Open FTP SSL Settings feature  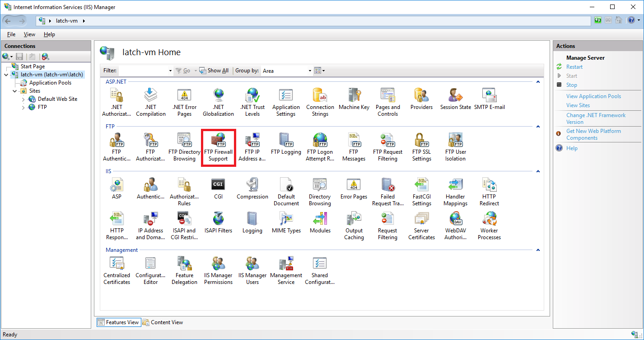[x=421, y=147]
